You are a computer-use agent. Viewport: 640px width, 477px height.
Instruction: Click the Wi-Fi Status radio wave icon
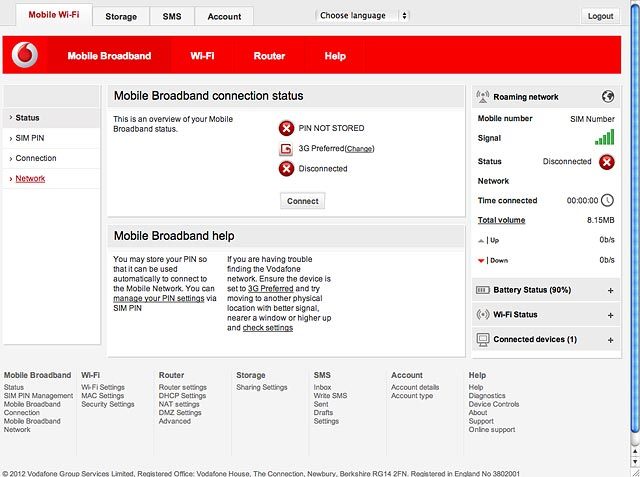tap(483, 315)
